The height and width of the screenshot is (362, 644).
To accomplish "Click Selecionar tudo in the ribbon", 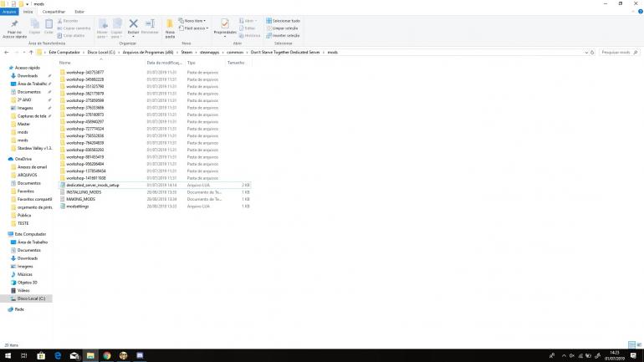I will pyautogui.click(x=283, y=21).
